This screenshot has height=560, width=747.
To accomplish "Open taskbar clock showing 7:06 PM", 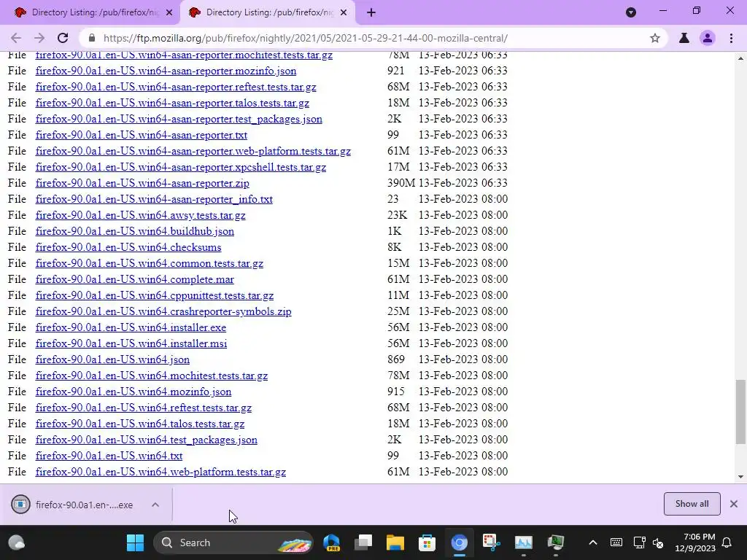I will [695, 542].
